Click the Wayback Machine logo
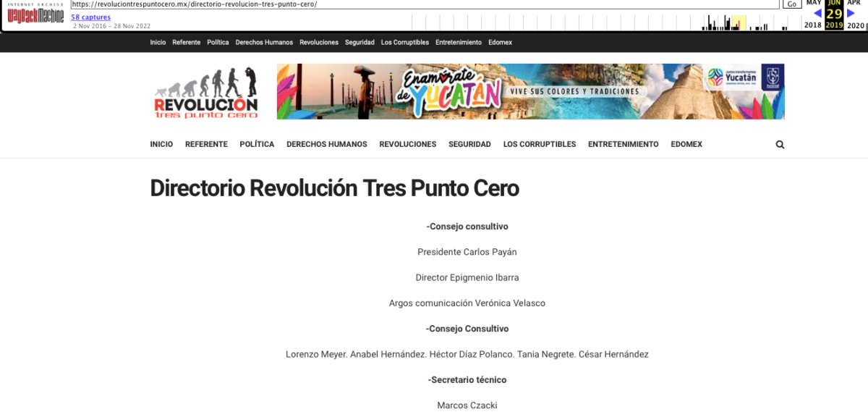 point(35,14)
